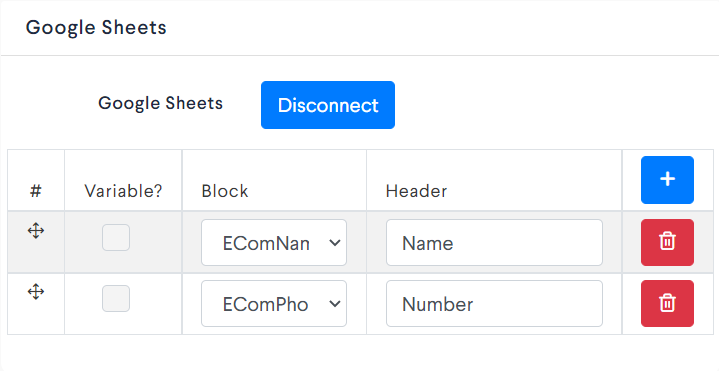719x371 pixels.
Task: Delete the Number header row with trash icon
Action: coord(667,303)
